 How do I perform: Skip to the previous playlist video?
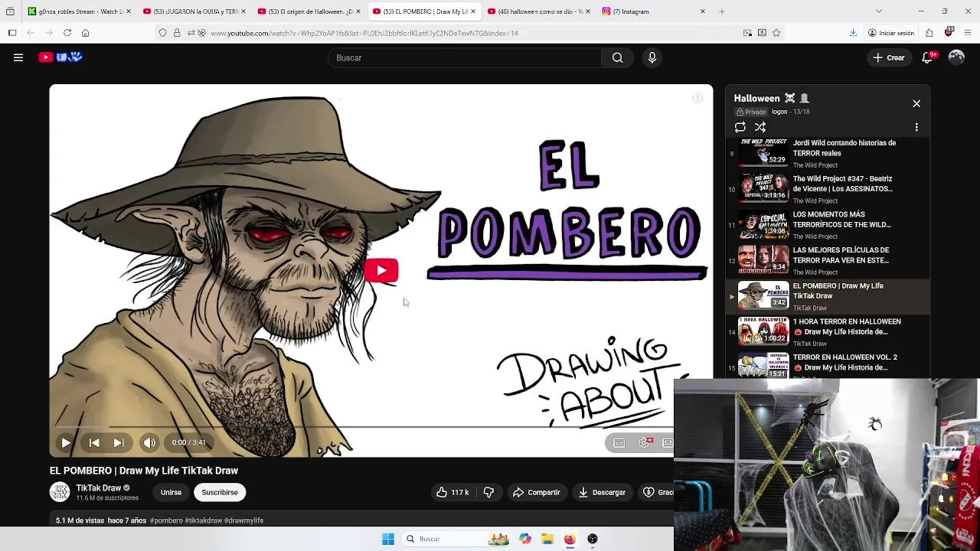[x=94, y=442]
